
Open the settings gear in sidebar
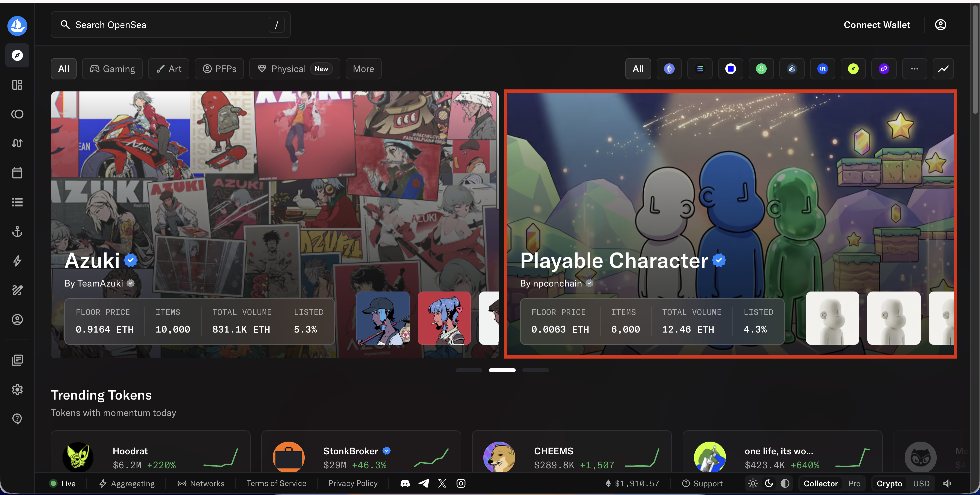17,390
